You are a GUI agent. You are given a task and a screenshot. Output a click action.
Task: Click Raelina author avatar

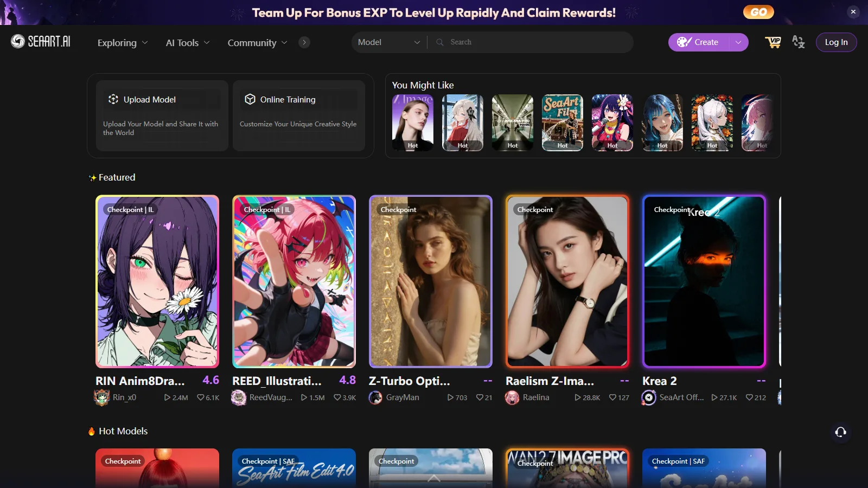point(512,397)
